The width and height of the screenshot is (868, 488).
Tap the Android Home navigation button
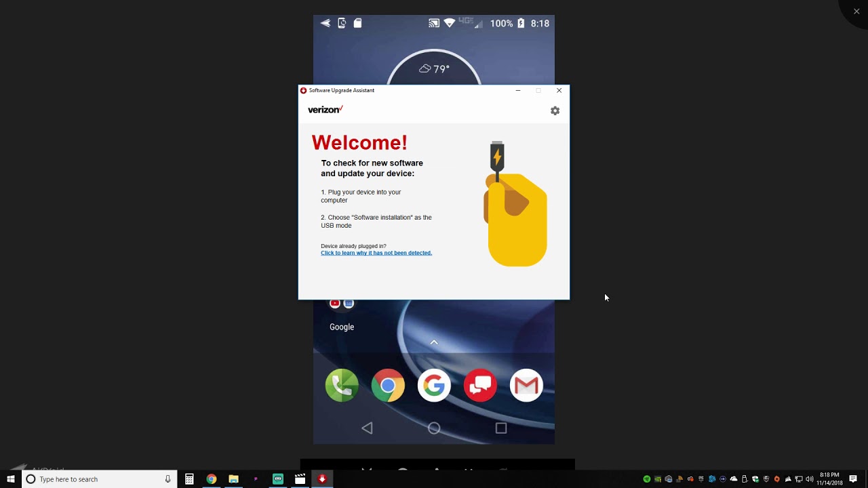(x=434, y=428)
